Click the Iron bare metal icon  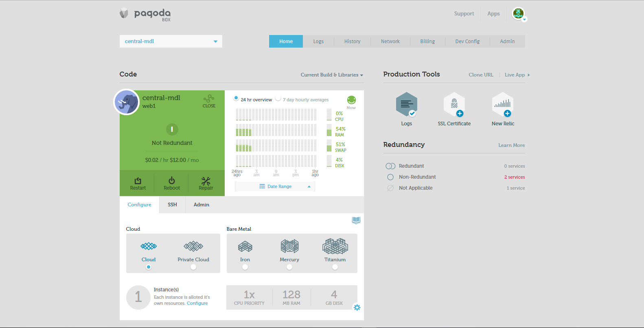[x=245, y=246]
